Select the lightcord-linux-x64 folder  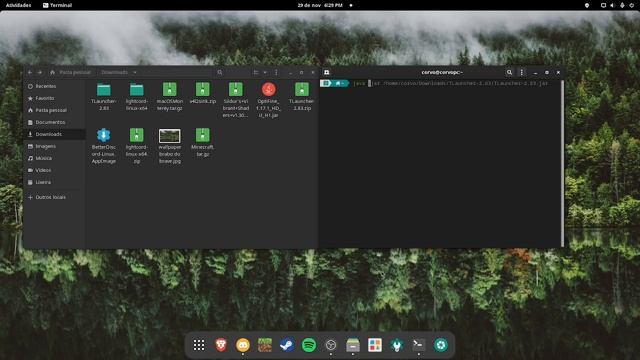[137, 96]
